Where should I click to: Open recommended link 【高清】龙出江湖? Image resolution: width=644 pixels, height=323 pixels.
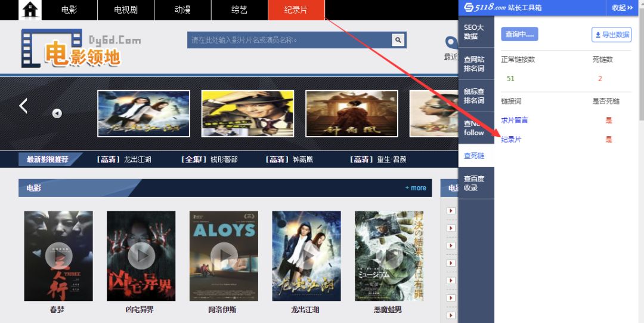(123, 159)
